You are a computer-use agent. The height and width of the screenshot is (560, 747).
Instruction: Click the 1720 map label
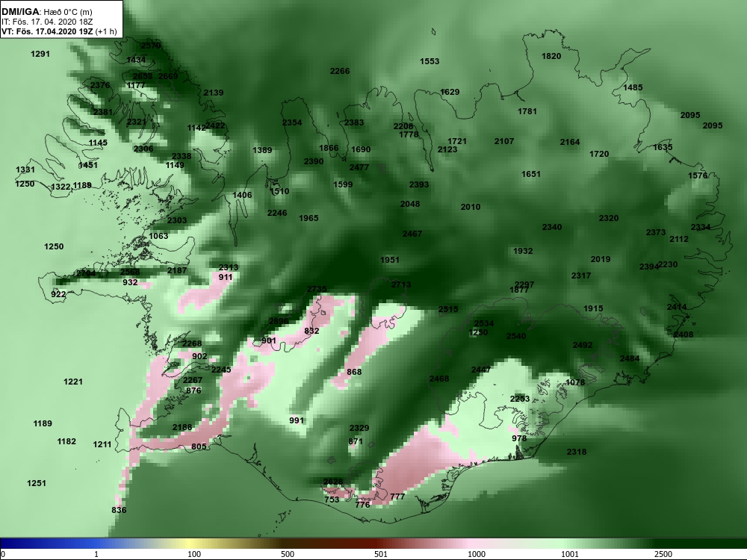[x=599, y=154]
